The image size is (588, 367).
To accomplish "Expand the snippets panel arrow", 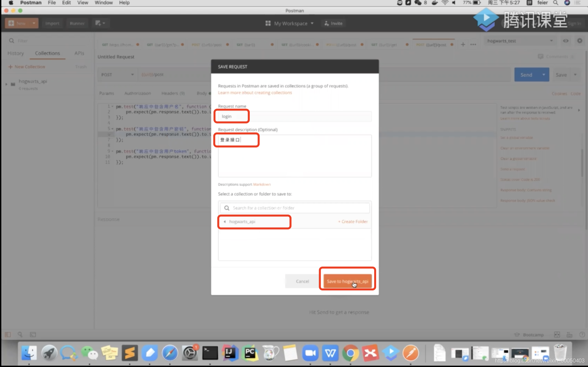I will pyautogui.click(x=579, y=110).
